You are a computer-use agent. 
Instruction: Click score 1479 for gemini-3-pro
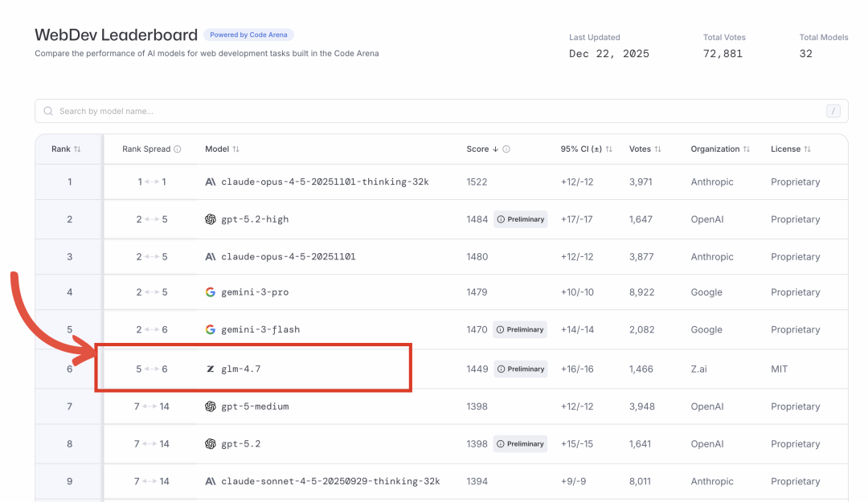(x=477, y=292)
